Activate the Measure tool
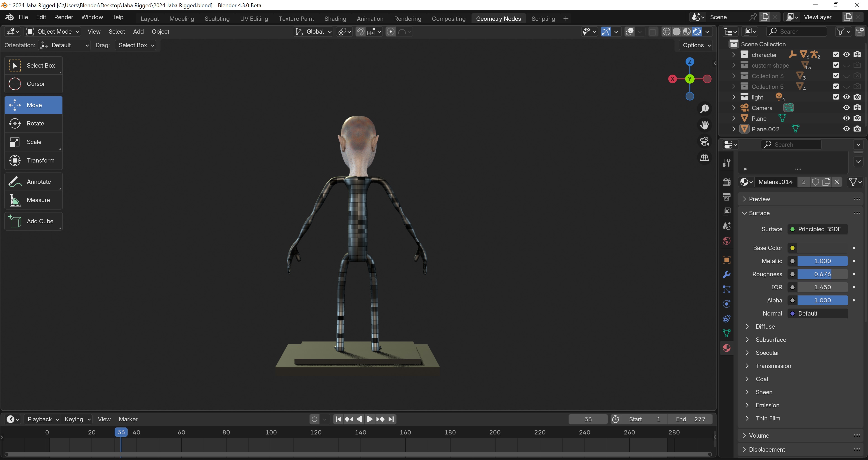868x460 pixels. 33,200
